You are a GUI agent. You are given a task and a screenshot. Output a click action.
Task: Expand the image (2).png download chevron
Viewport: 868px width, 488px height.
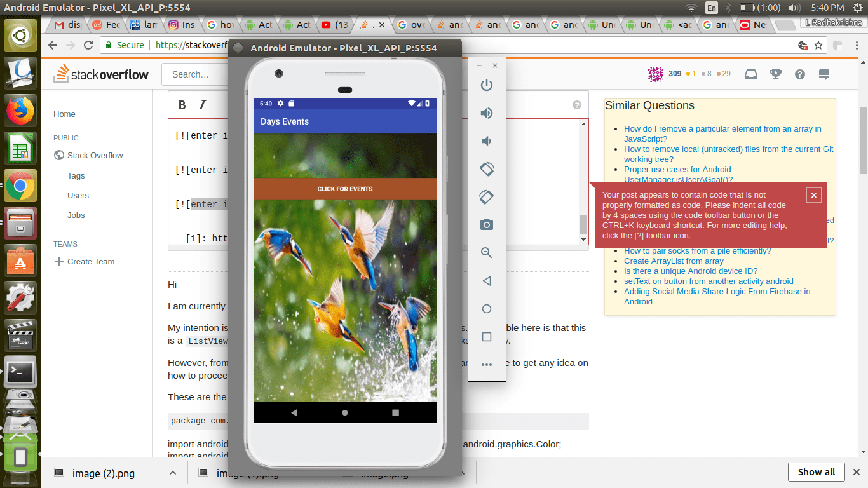(x=172, y=473)
